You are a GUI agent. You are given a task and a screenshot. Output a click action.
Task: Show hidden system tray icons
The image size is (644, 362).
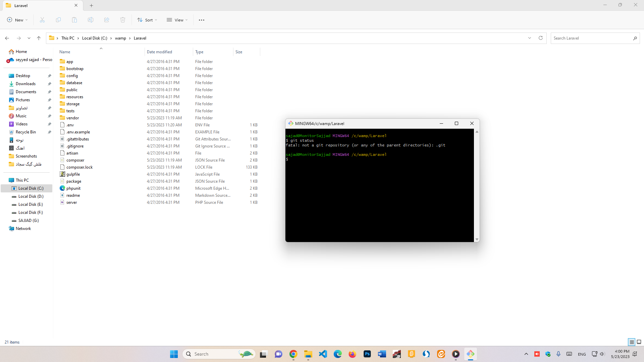point(526,354)
